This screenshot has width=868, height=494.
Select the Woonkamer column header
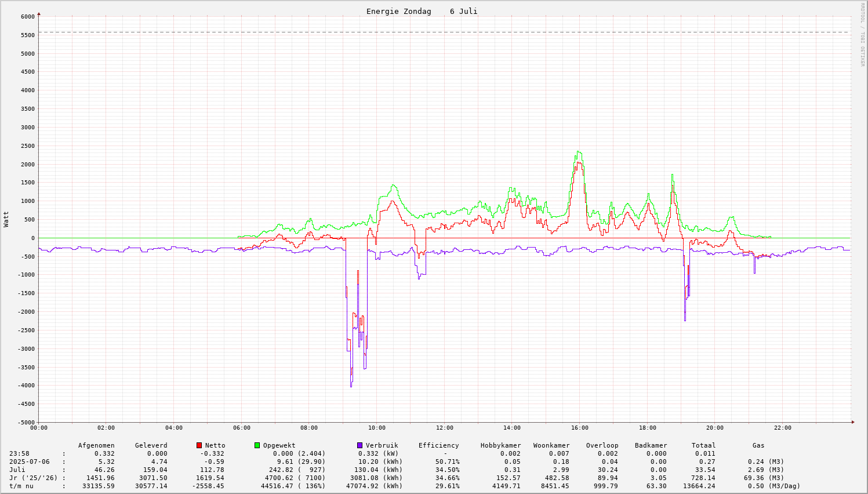tap(551, 445)
